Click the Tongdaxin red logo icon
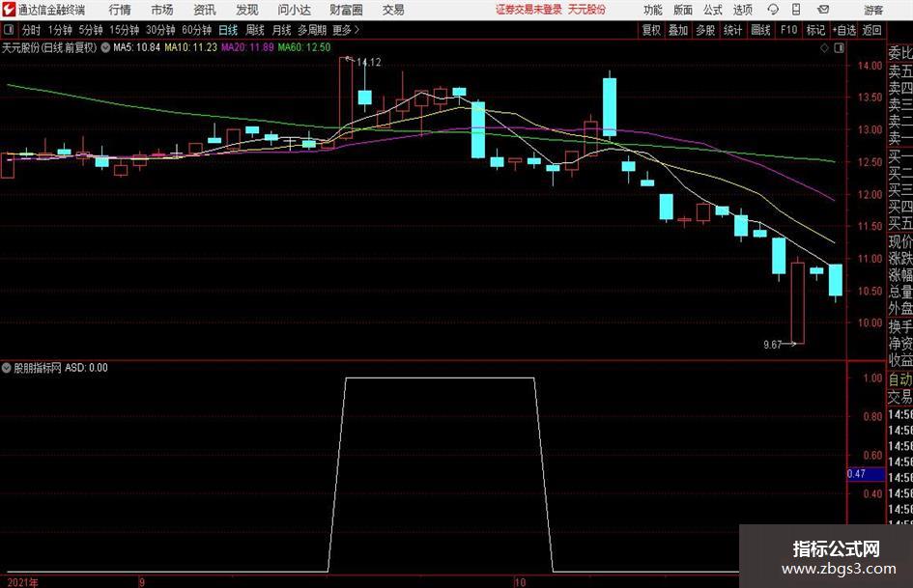Viewport: 913px width, 588px height. coord(8,10)
